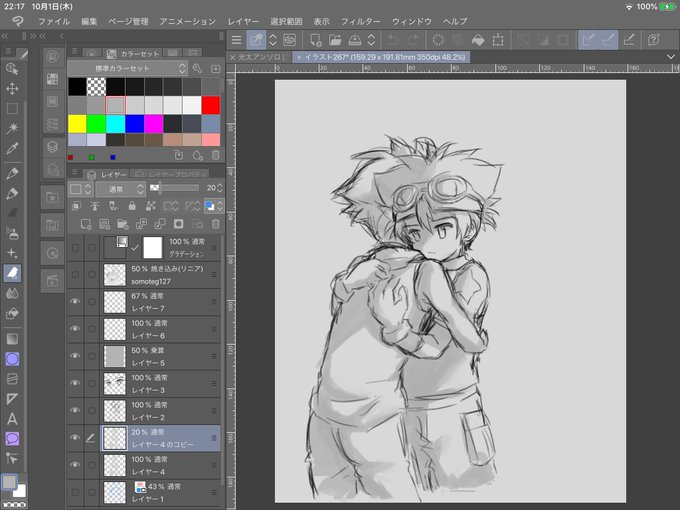Image resolution: width=680 pixels, height=510 pixels.
Task: Select the Pen tool
Action: [x=12, y=173]
